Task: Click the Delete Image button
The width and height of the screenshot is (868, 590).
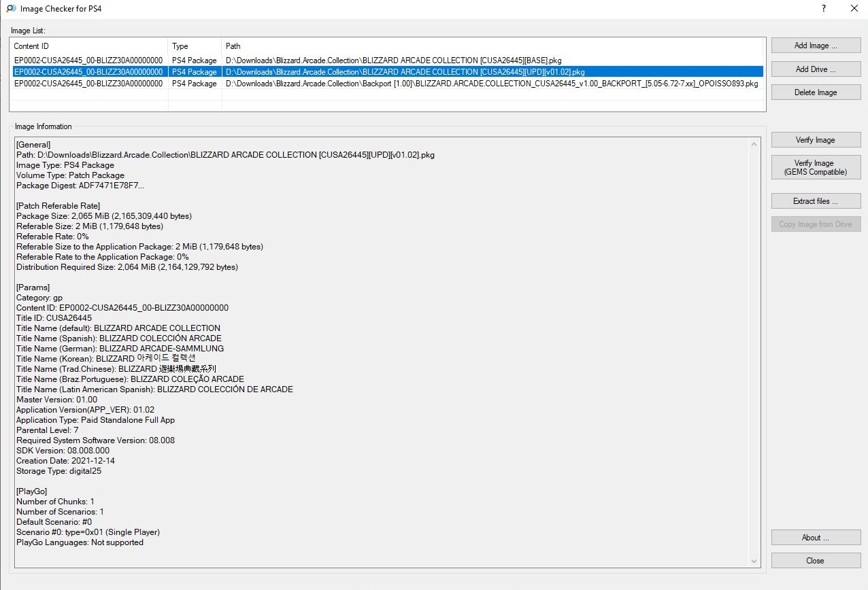Action: [816, 92]
